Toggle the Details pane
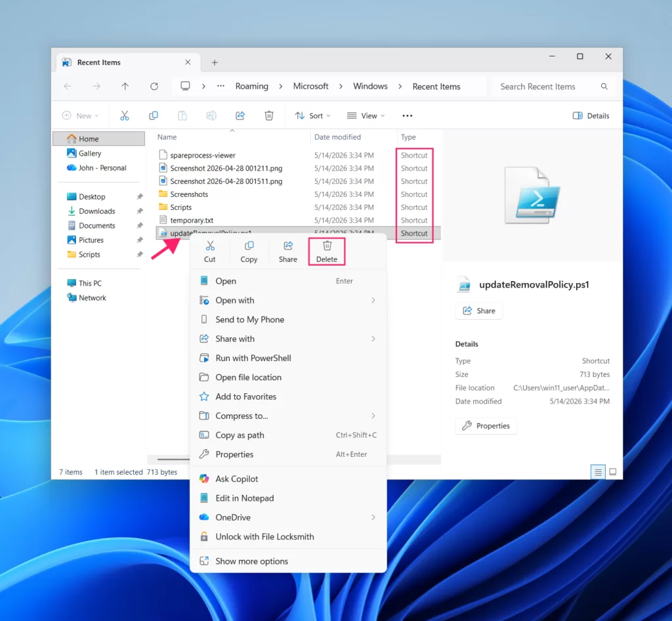672x621 pixels. point(591,116)
